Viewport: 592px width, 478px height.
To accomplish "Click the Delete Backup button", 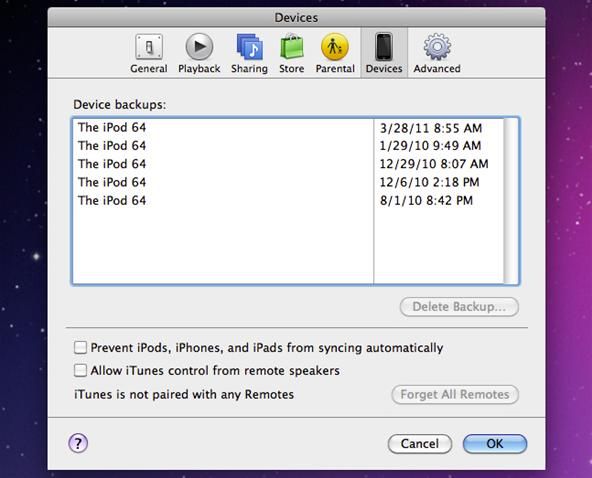I will pyautogui.click(x=459, y=307).
